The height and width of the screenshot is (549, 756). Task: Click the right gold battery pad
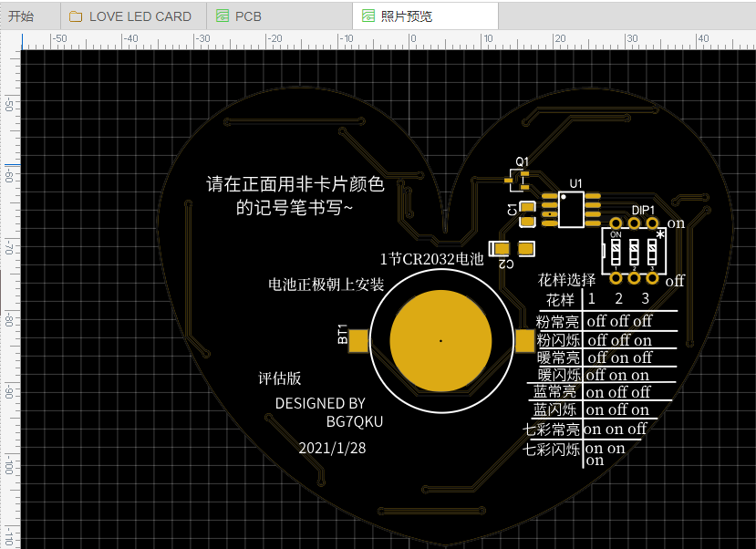point(524,340)
